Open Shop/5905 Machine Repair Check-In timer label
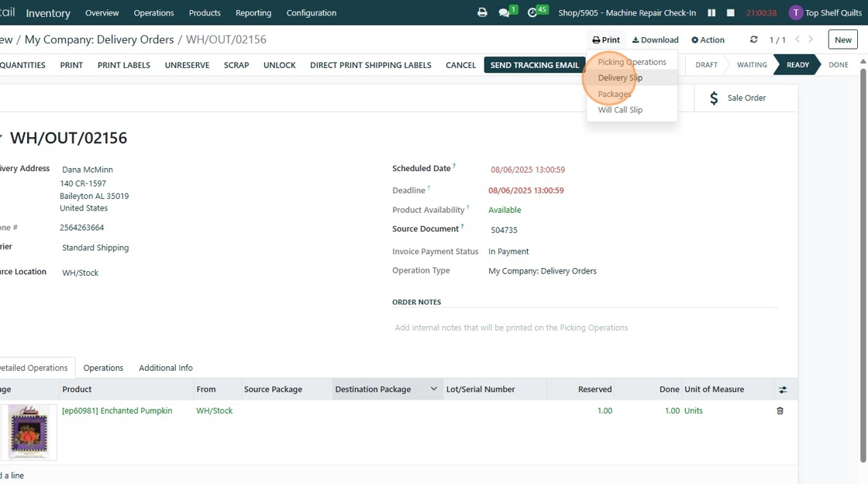The image size is (868, 484). point(627,12)
